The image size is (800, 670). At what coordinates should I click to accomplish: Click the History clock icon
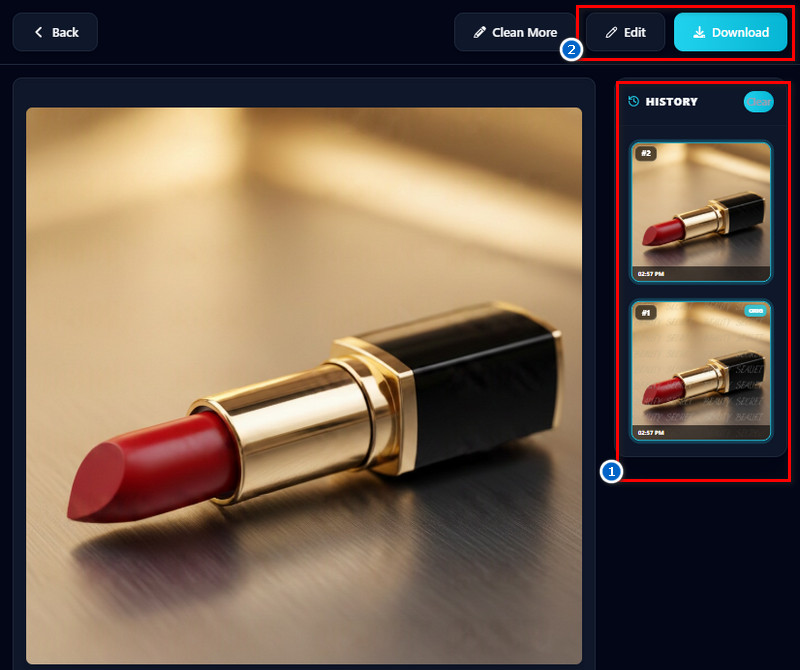pyautogui.click(x=634, y=101)
